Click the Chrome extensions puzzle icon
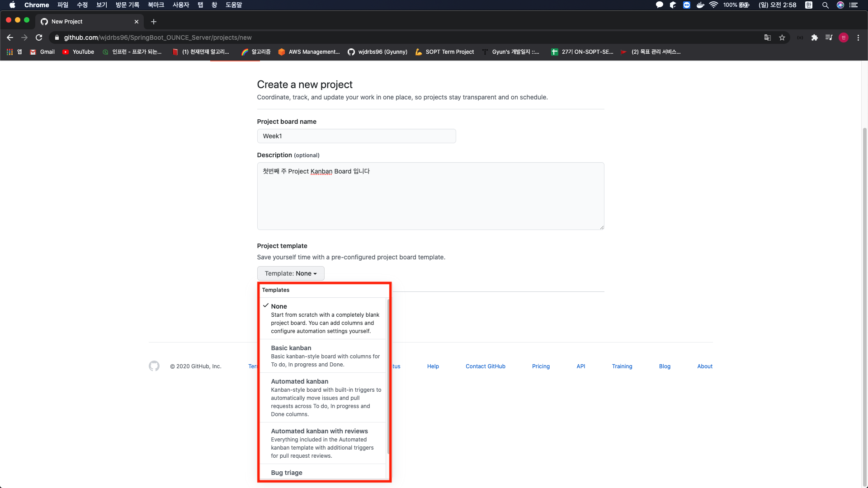 click(x=814, y=38)
